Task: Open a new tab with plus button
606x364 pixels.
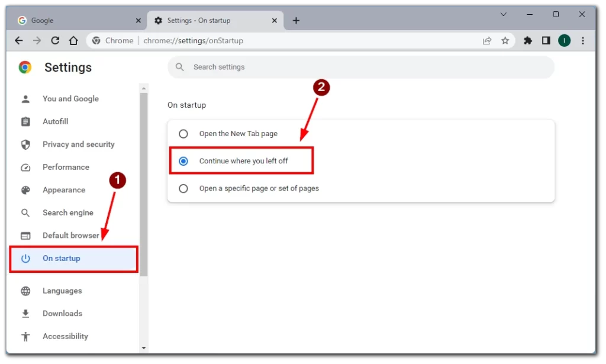Action: [x=296, y=21]
